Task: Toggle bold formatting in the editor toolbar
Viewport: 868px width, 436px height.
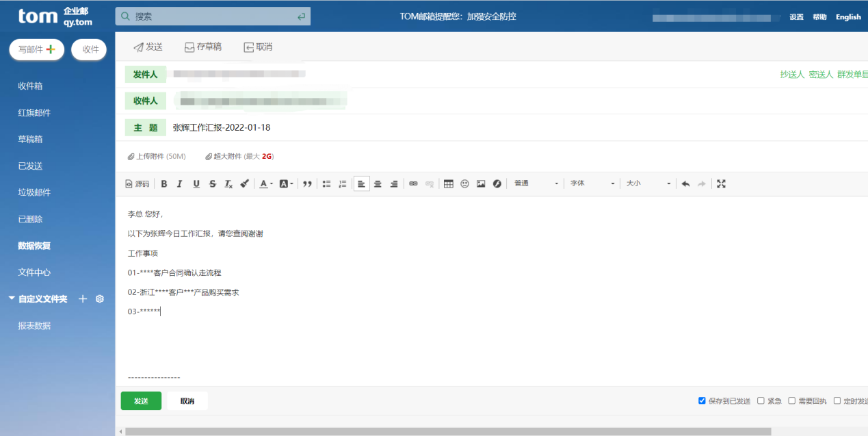Action: click(x=163, y=183)
